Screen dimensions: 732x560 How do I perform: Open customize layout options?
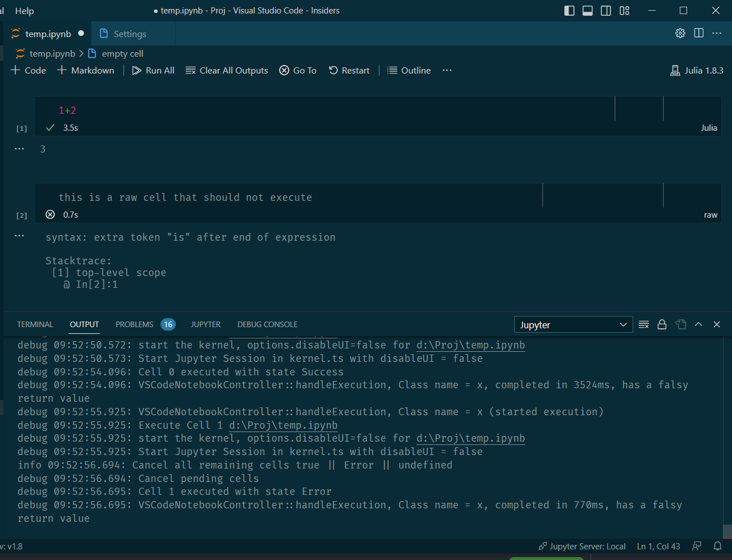[625, 11]
